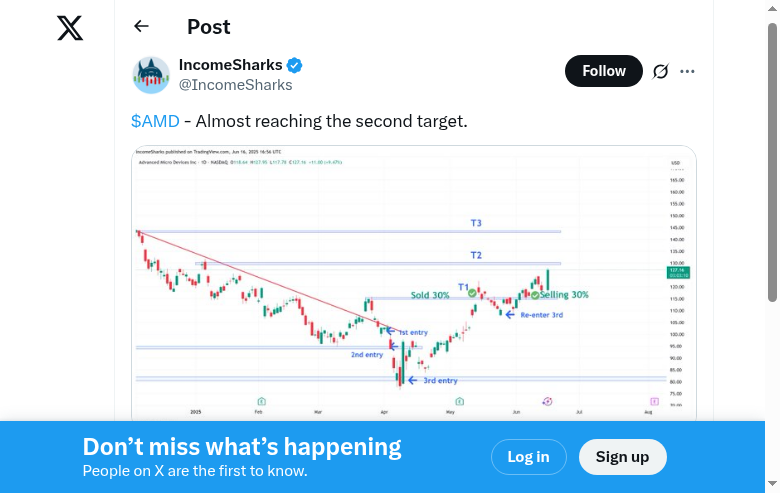Screen dimensions: 780x493
Task: Click the February earnings marker on the chart
Action: click(261, 400)
